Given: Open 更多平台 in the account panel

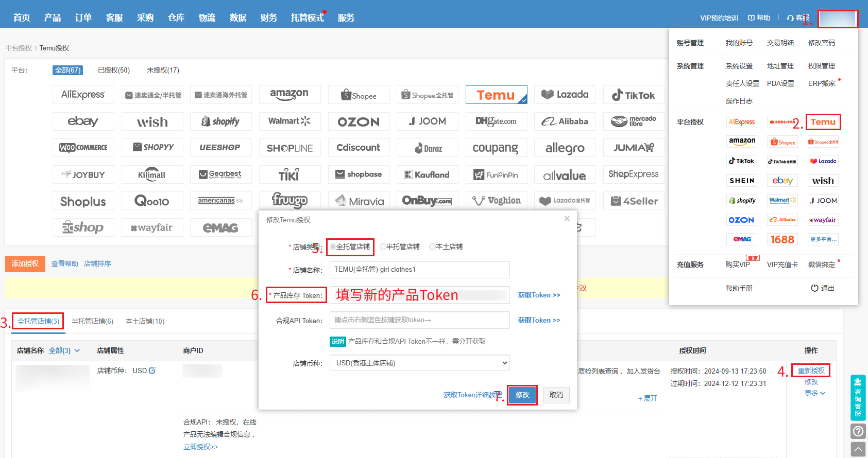Looking at the screenshot, I should tap(823, 239).
